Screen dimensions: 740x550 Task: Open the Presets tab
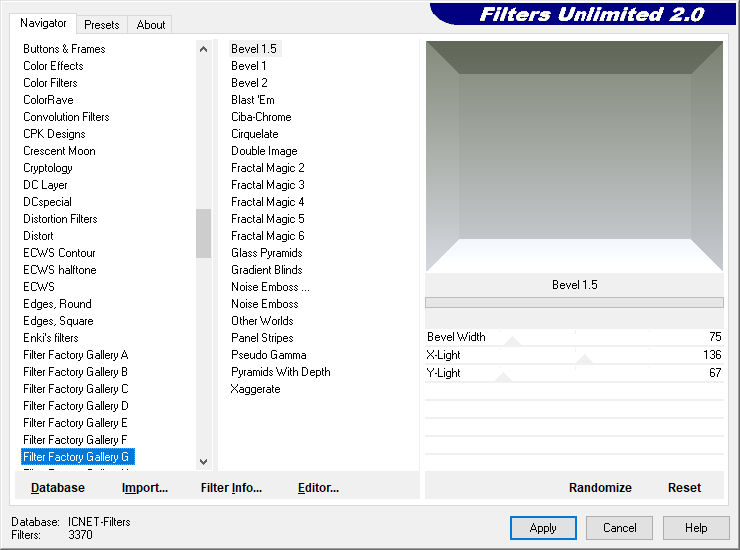pyautogui.click(x=101, y=25)
